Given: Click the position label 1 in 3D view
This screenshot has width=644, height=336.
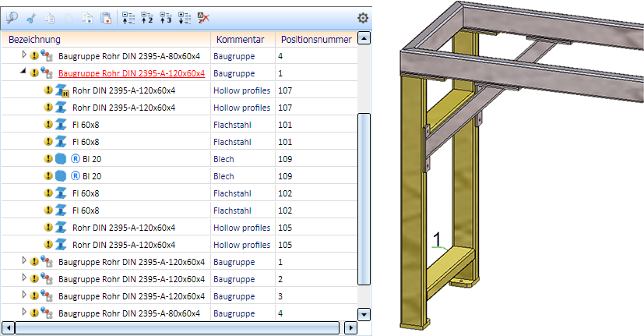Looking at the screenshot, I should [x=437, y=237].
